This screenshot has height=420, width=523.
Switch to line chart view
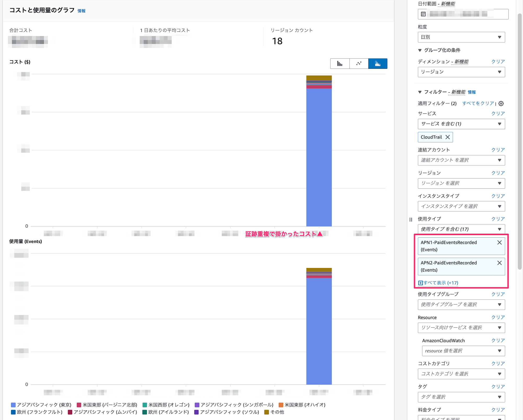pyautogui.click(x=359, y=64)
